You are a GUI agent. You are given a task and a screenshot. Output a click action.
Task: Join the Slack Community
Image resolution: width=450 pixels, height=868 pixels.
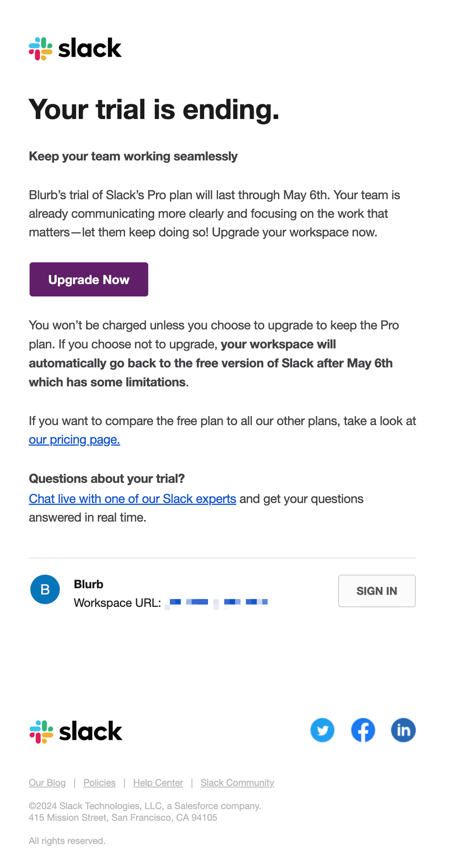click(237, 783)
